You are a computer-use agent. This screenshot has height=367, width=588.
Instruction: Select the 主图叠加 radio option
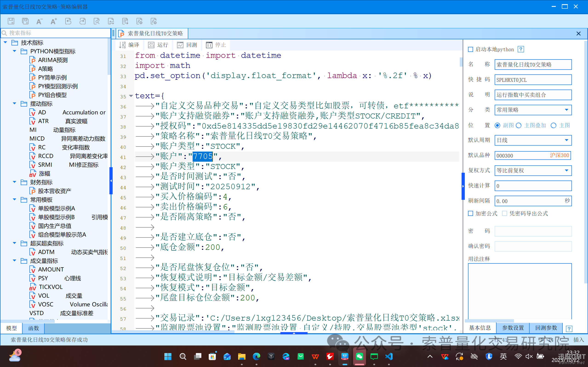(519, 125)
